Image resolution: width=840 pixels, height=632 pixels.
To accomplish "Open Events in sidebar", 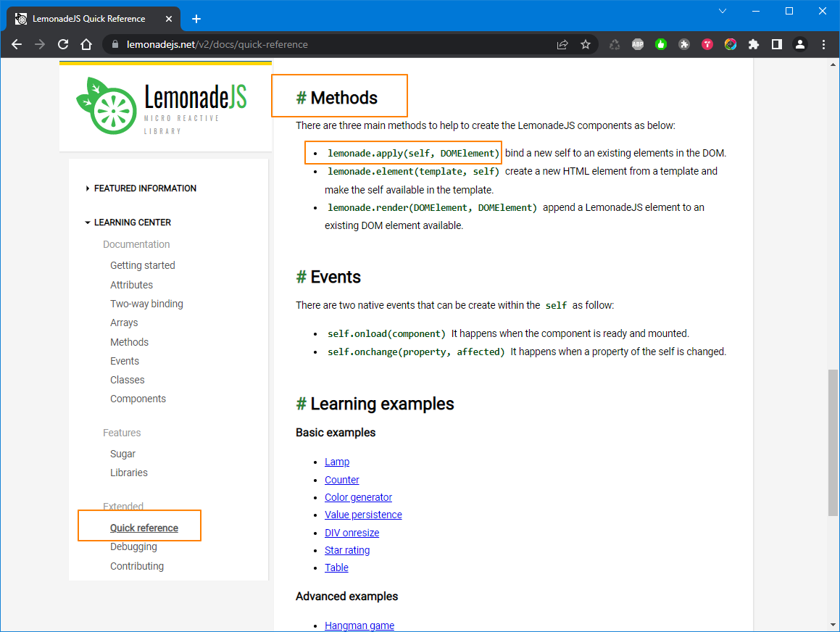I will coord(124,361).
